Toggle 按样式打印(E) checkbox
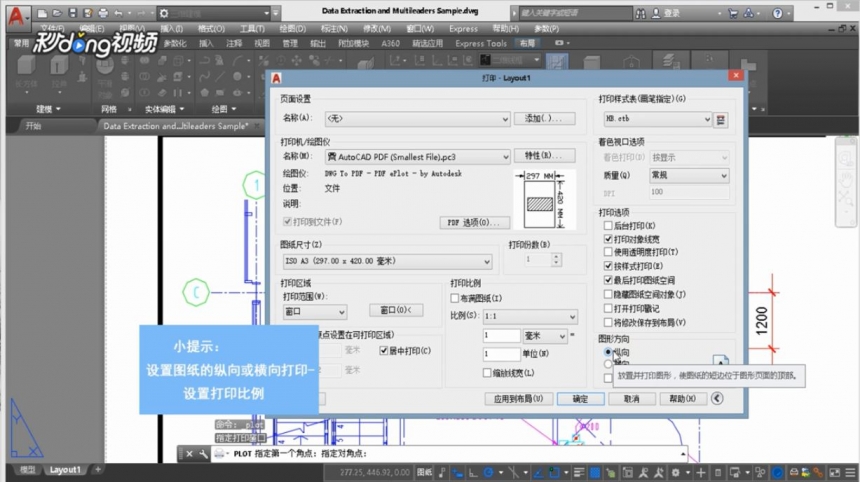 pyautogui.click(x=608, y=266)
